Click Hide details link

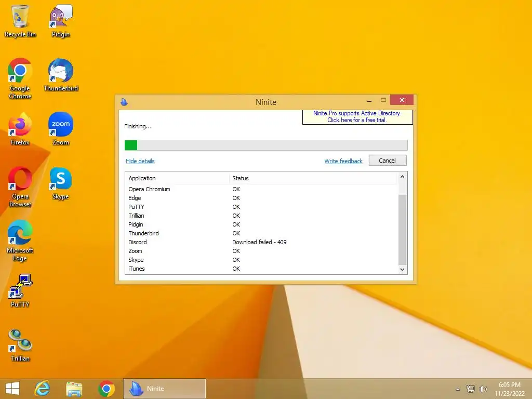coord(140,161)
